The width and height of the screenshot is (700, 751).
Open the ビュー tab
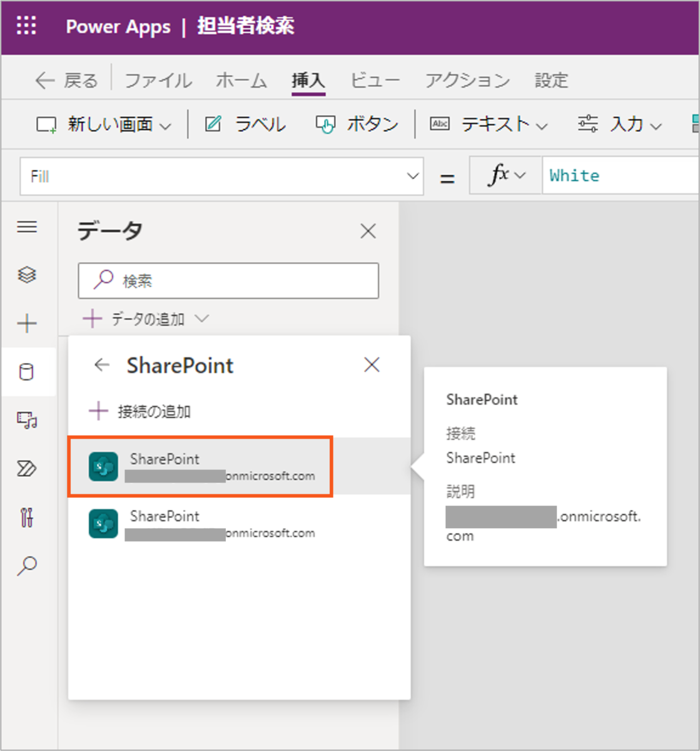(375, 81)
